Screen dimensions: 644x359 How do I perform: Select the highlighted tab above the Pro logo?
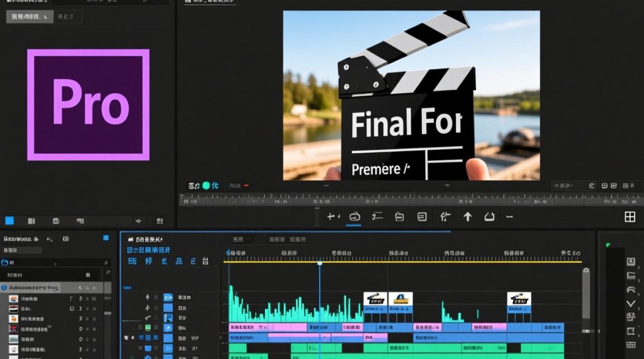pos(29,17)
